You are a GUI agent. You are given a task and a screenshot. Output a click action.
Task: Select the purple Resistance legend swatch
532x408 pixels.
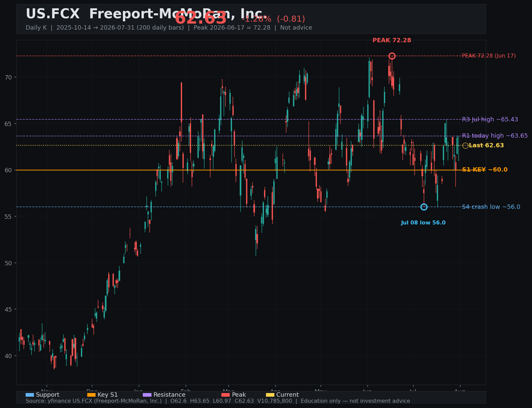click(x=147, y=395)
